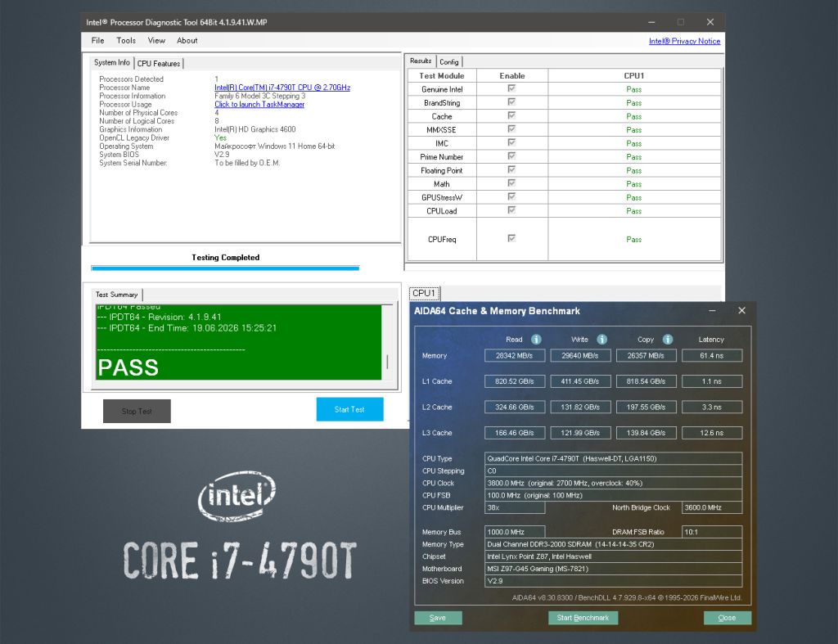Click the L1 Cache Latency value field
The width and height of the screenshot is (838, 644).
click(712, 381)
